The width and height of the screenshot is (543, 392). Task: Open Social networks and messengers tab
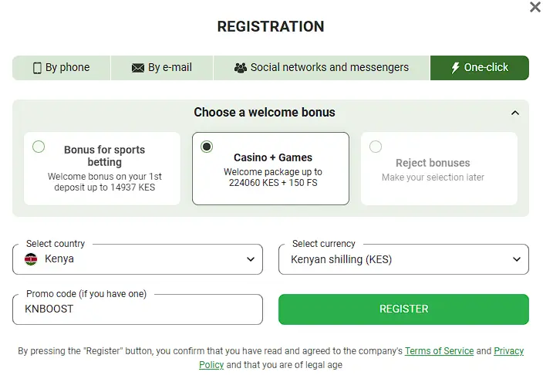pyautogui.click(x=322, y=68)
